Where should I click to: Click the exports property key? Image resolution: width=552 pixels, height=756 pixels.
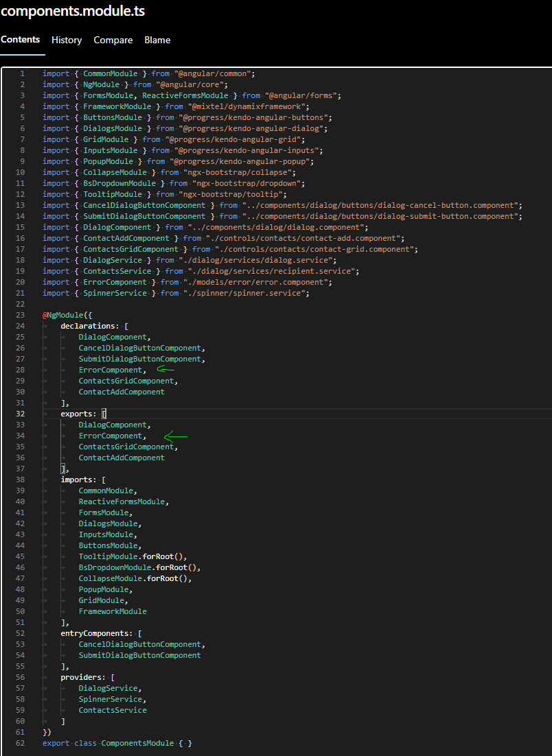(x=78, y=414)
